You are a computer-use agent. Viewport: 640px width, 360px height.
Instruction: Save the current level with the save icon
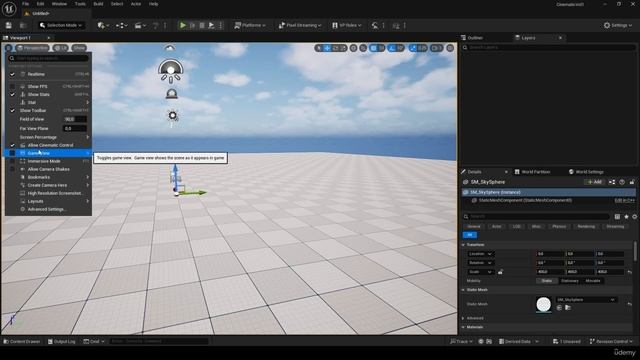(9, 25)
